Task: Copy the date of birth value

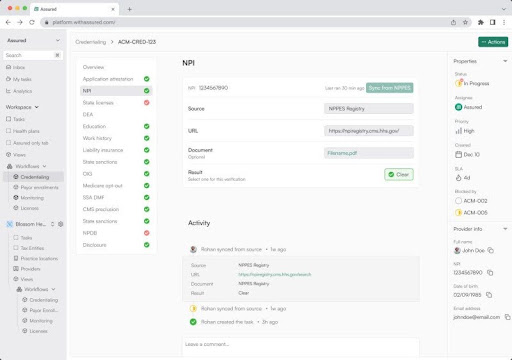Action: [x=489, y=295]
